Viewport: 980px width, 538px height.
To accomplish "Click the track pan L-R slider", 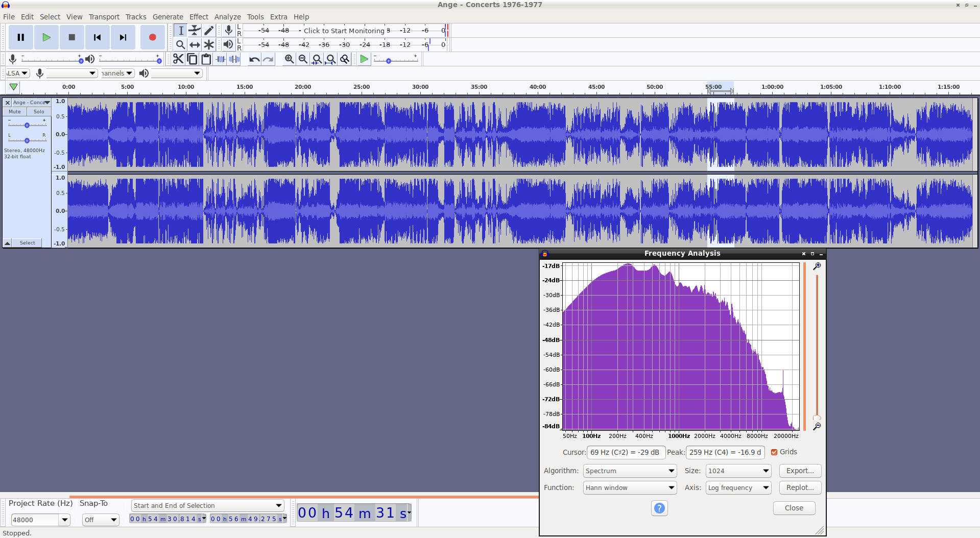I will (27, 140).
